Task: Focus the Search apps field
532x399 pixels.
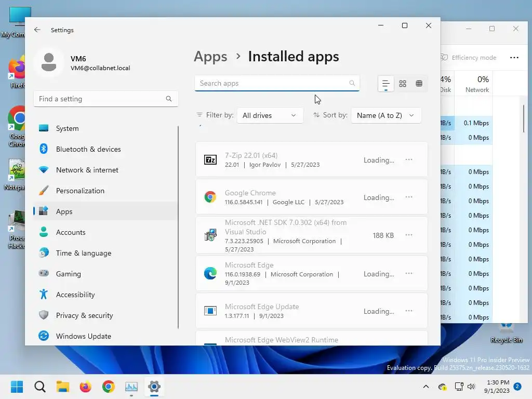Action: (x=277, y=83)
